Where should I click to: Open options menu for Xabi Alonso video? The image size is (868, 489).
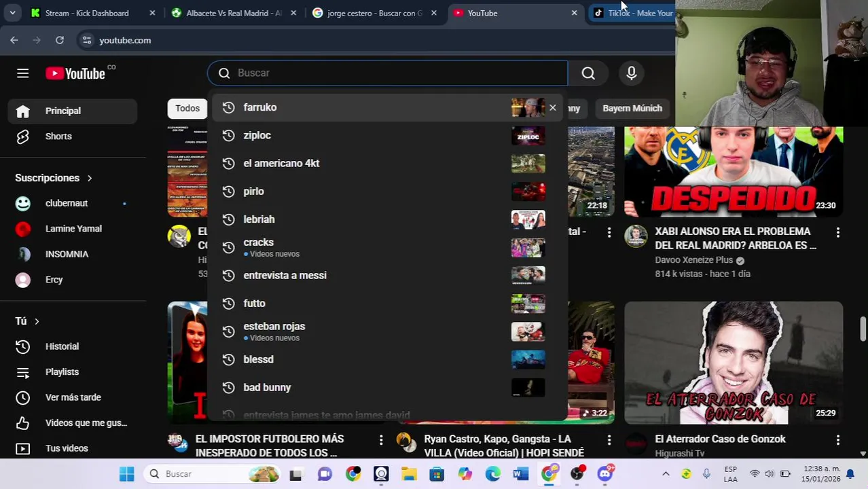pyautogui.click(x=837, y=232)
